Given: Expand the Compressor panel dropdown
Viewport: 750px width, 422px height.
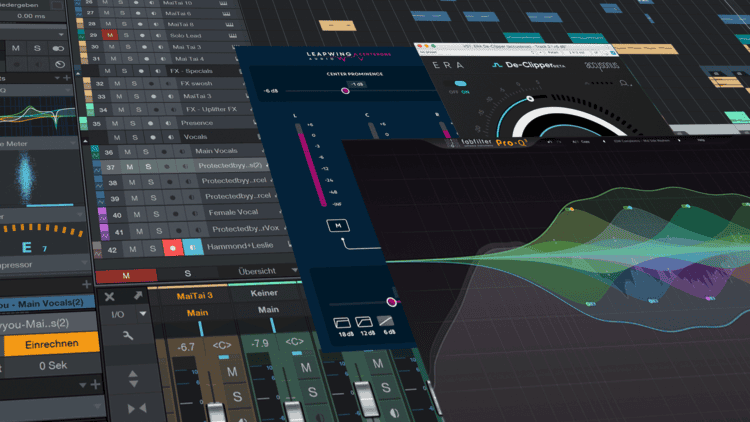Looking at the screenshot, I should coord(85,263).
